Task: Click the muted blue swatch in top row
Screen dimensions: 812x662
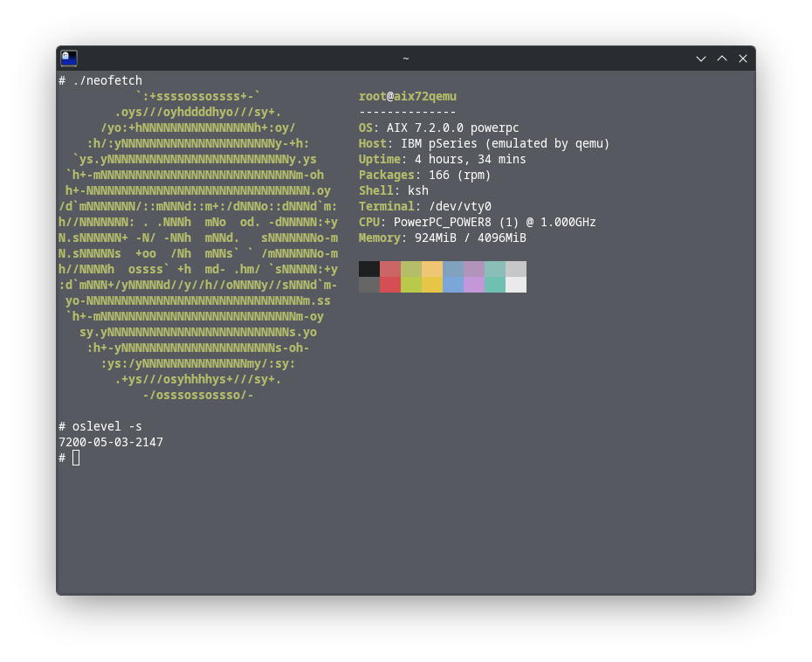Action: (x=453, y=269)
